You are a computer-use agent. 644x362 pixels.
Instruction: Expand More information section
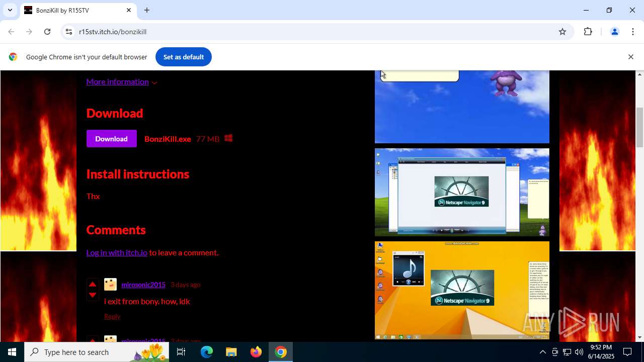tap(122, 81)
